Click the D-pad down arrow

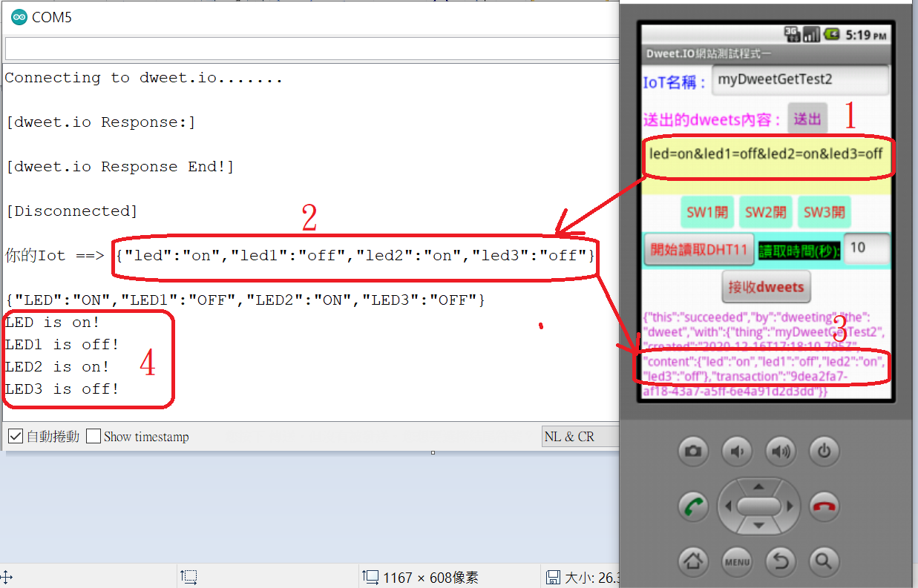[758, 526]
